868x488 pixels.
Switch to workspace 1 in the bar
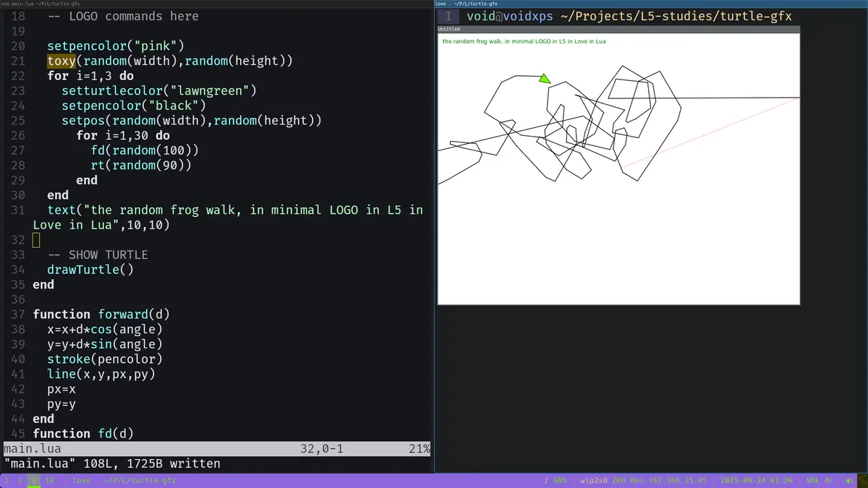coord(7,480)
